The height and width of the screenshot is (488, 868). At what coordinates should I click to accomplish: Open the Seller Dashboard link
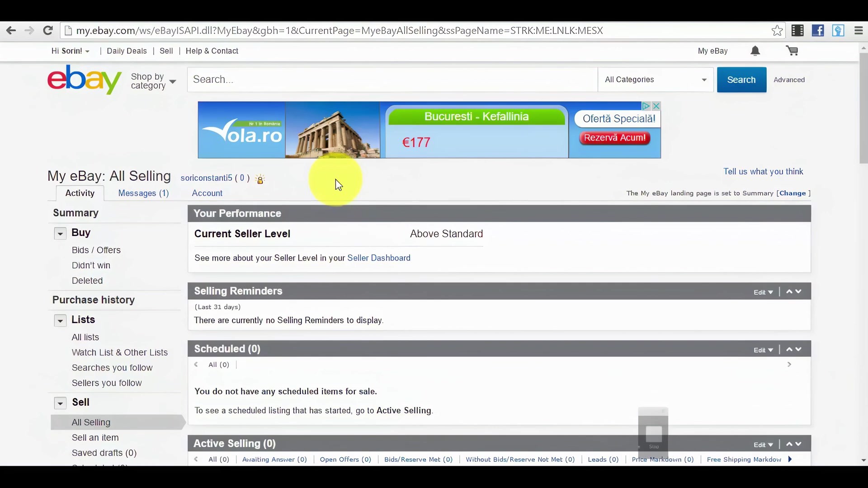378,258
